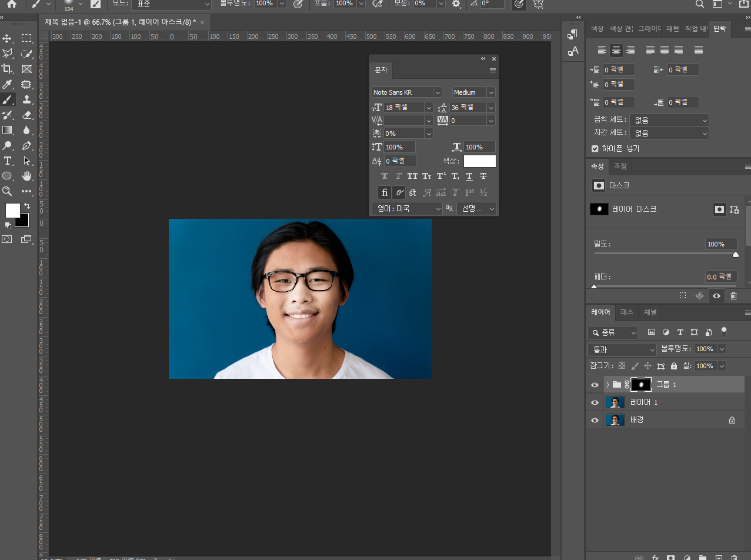
Task: Open the Noto Sans KR font dropdown
Action: [437, 92]
